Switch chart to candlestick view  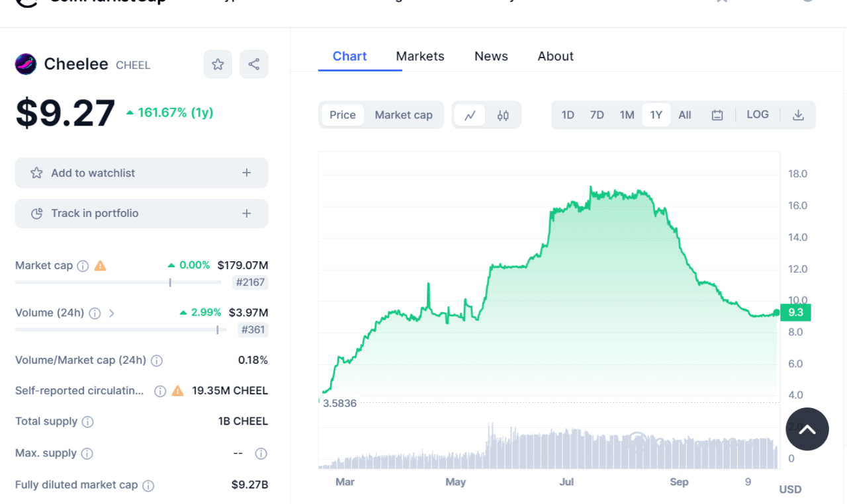503,114
